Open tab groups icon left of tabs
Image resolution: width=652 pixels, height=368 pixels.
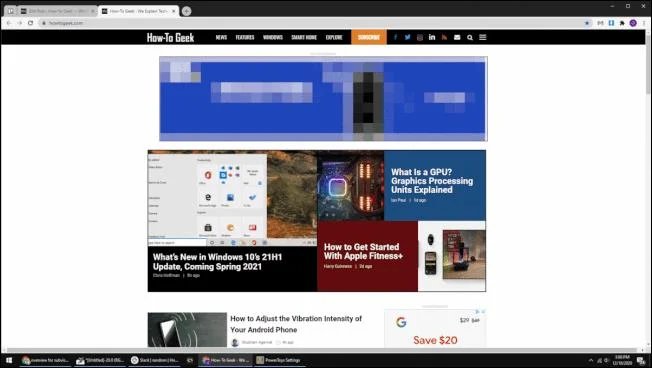(10, 11)
